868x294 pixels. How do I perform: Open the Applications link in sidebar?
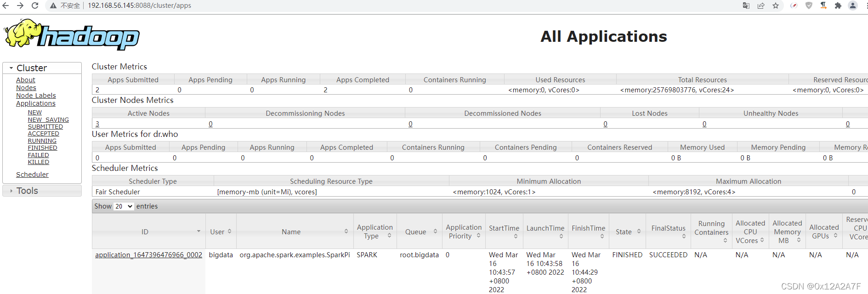coord(36,103)
